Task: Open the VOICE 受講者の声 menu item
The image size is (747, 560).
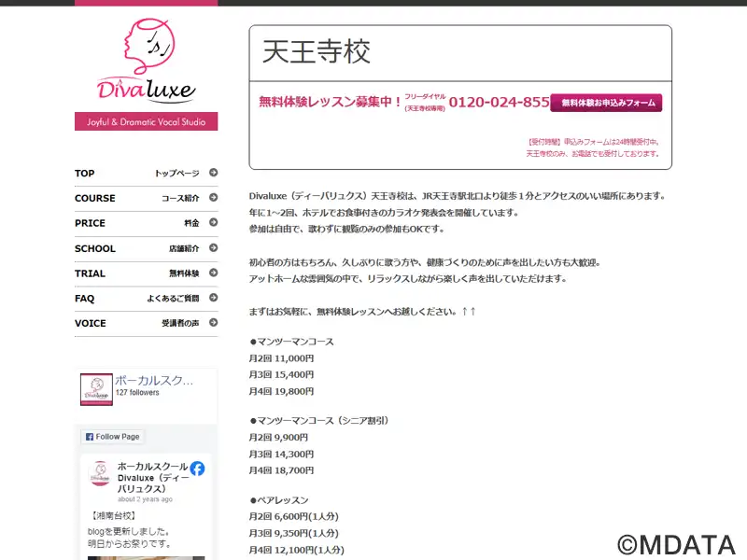Action: tap(147, 323)
